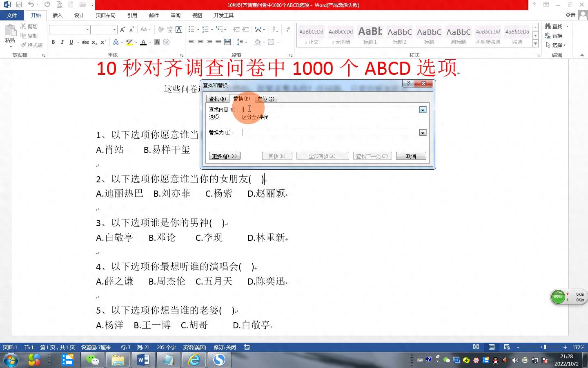
Task: Open WeChat from the Windows taskbar
Action: [93, 360]
